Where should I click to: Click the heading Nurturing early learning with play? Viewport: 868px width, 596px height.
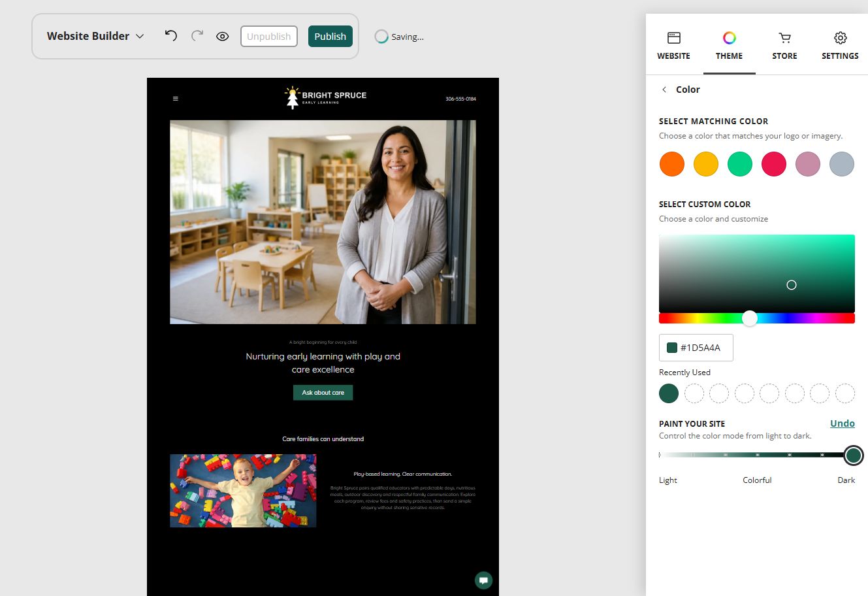pyautogui.click(x=323, y=363)
